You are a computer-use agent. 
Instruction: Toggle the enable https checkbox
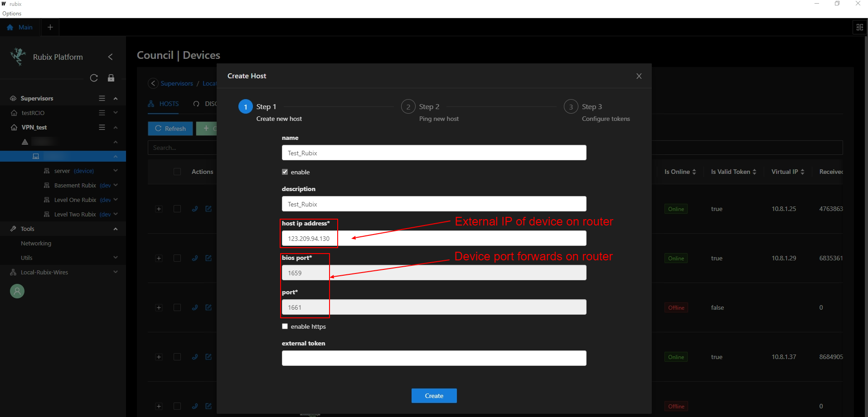tap(285, 326)
